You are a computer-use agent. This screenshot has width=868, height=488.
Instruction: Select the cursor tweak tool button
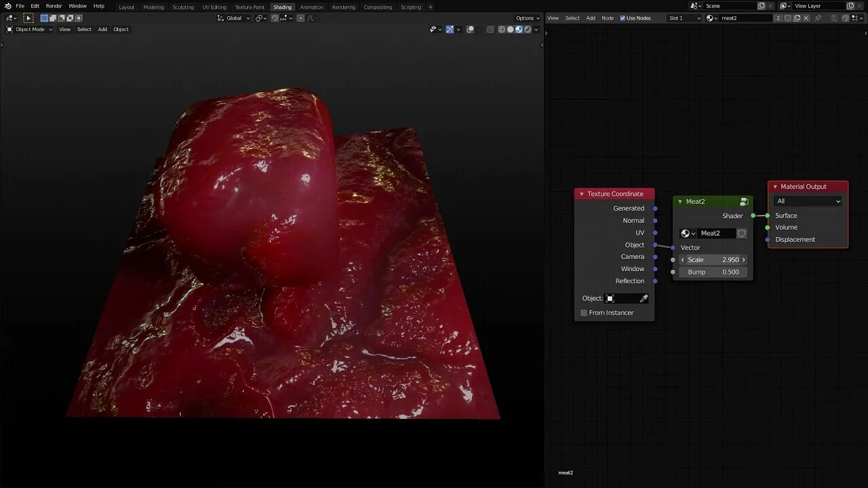pos(28,18)
